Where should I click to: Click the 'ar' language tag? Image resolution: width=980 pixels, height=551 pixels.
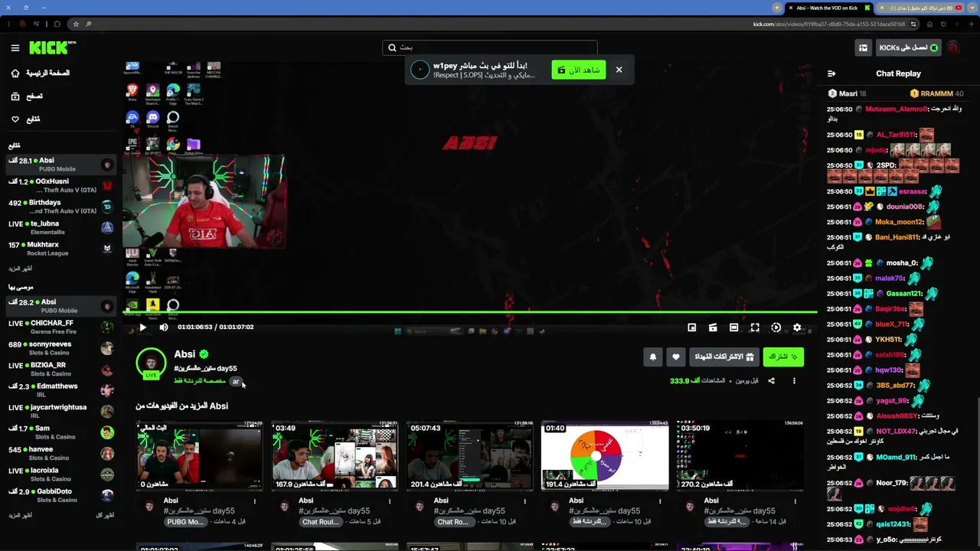[x=236, y=381]
